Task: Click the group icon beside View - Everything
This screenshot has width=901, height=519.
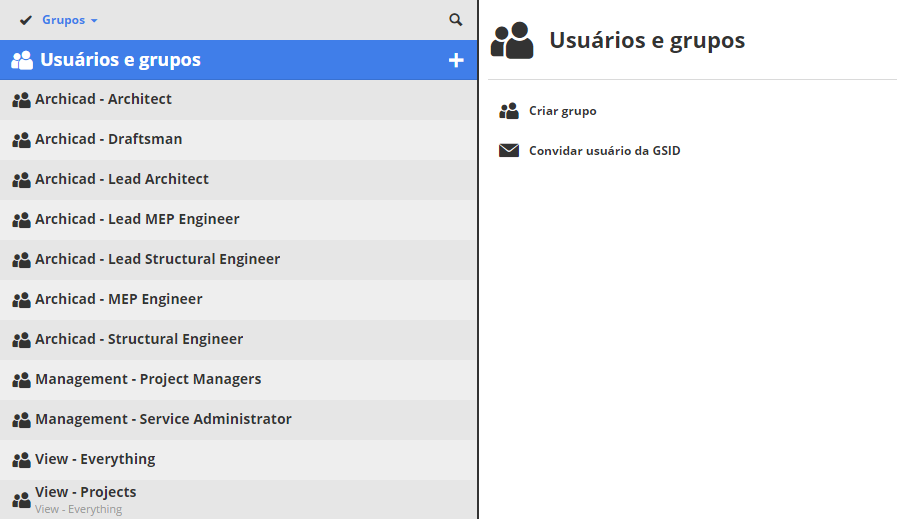Action: 21,460
